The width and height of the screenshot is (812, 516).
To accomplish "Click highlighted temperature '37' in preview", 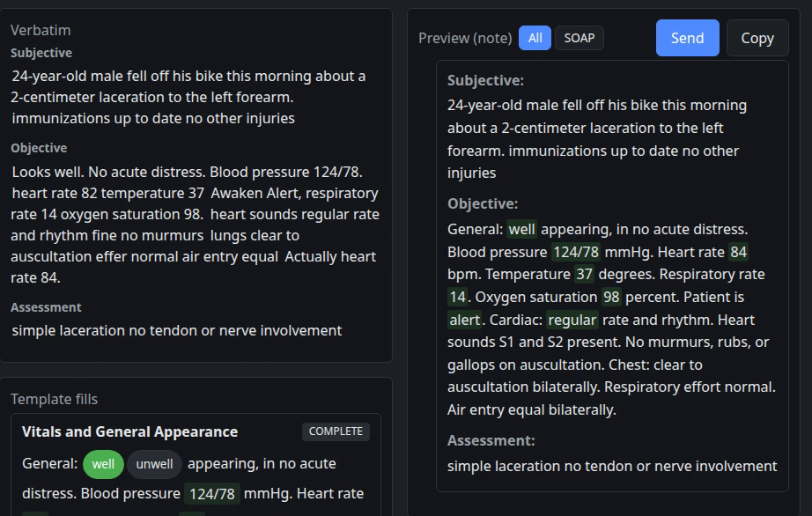I will (584, 275).
